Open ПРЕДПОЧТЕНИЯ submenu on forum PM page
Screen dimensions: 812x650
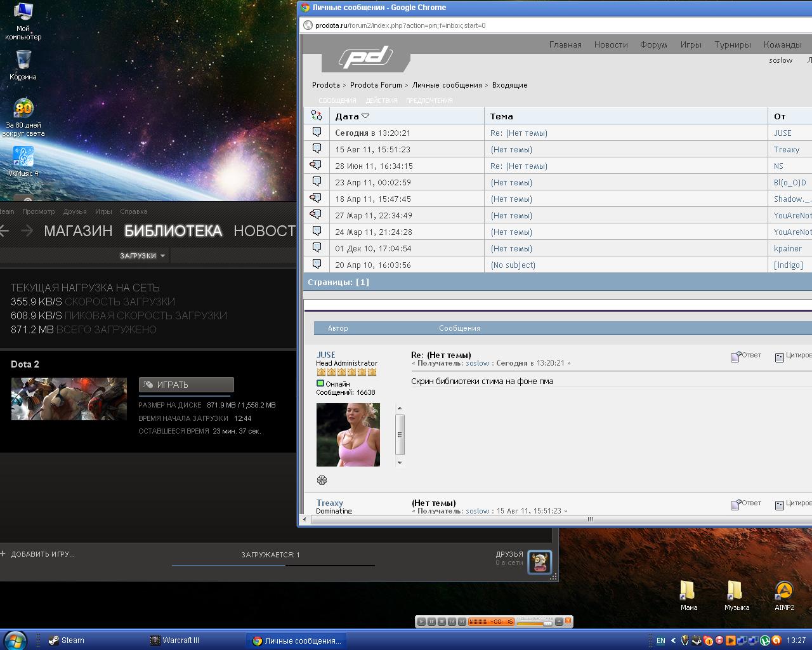point(429,100)
